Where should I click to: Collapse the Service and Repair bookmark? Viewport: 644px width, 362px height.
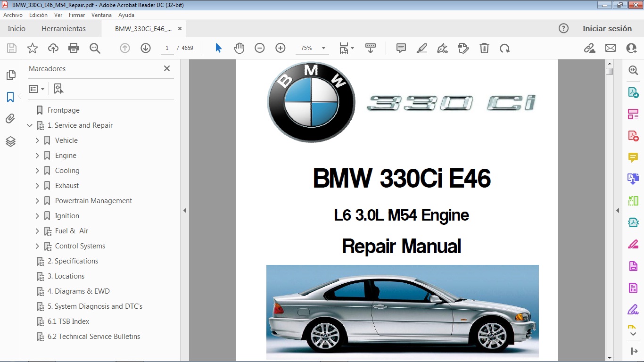[x=29, y=125]
